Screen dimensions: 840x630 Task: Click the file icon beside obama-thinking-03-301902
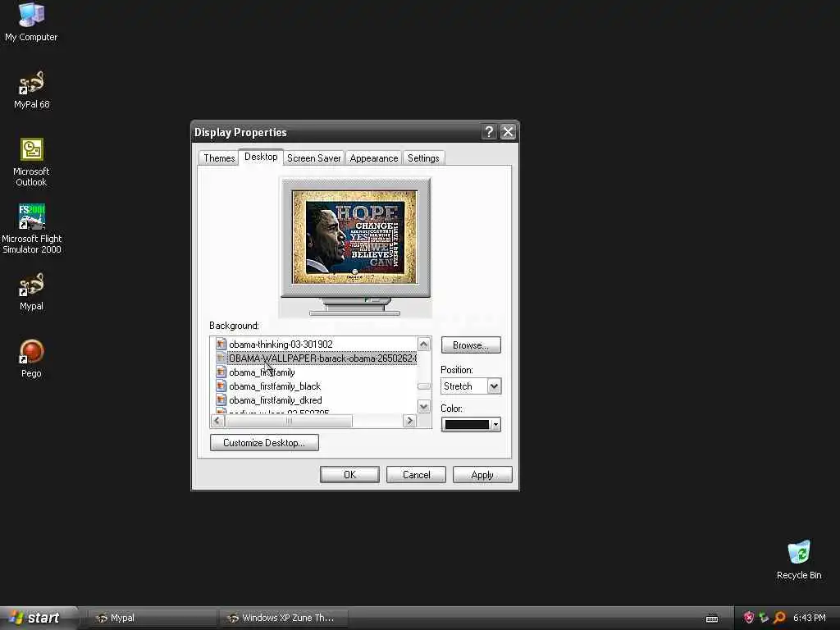tap(221, 344)
